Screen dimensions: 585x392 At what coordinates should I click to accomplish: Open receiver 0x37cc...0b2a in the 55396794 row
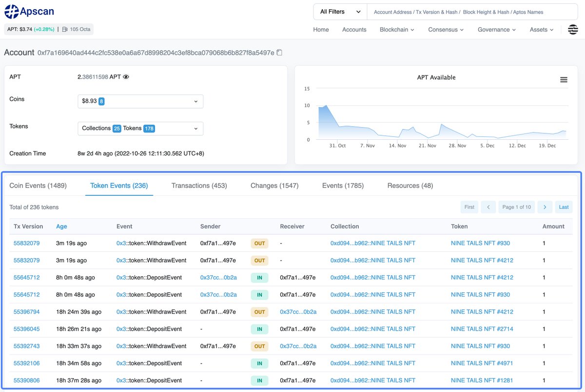tap(298, 312)
